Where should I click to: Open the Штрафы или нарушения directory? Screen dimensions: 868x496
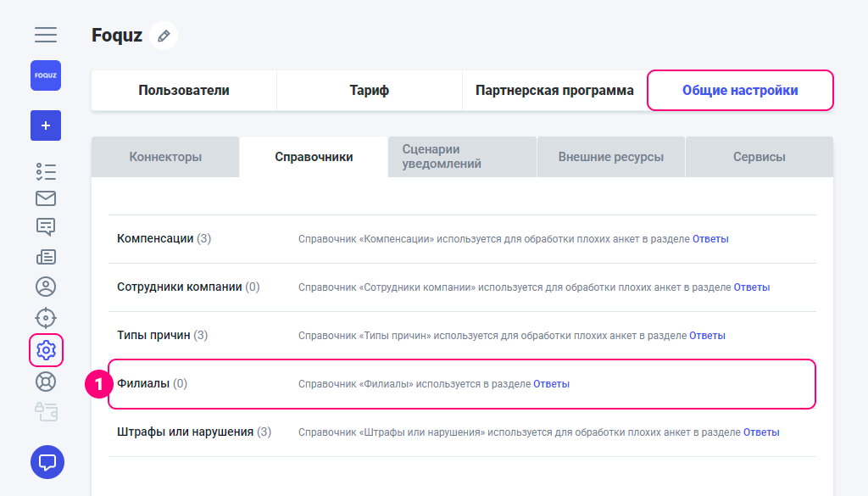click(185, 432)
